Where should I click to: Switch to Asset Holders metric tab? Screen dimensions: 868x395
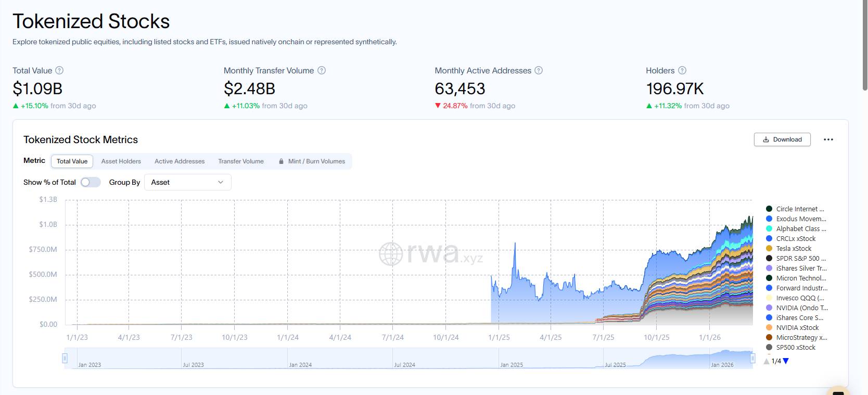tap(121, 161)
